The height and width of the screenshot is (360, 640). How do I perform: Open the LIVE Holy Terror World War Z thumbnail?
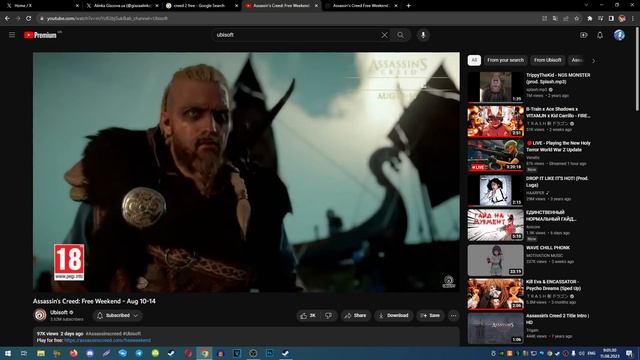click(496, 155)
